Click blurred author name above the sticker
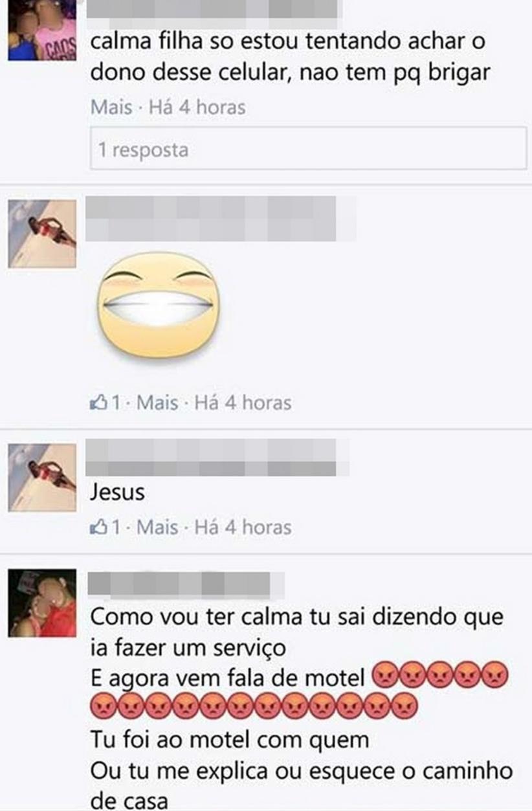The height and width of the screenshot is (811, 532). click(x=221, y=219)
